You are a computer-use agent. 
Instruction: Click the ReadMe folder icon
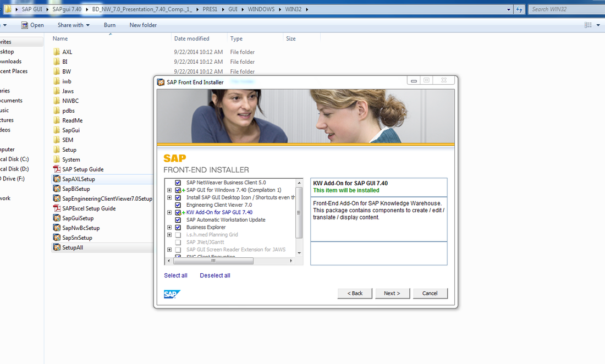(x=57, y=120)
